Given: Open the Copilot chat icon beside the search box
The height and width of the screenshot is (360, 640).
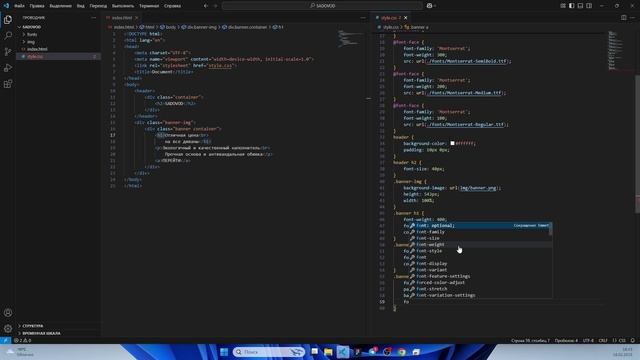Looking at the screenshot, I should coord(429,6).
